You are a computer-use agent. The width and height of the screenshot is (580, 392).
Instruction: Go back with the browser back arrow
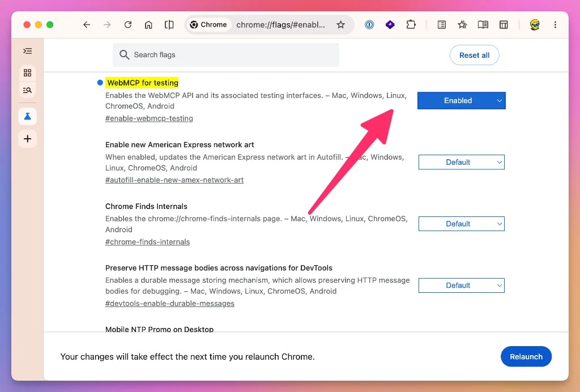coord(87,25)
